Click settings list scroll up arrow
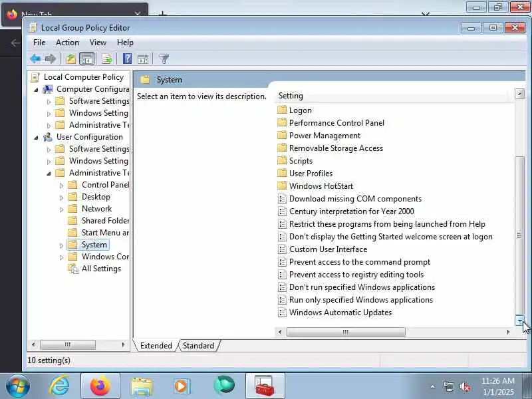This screenshot has width=532, height=399. click(x=519, y=94)
